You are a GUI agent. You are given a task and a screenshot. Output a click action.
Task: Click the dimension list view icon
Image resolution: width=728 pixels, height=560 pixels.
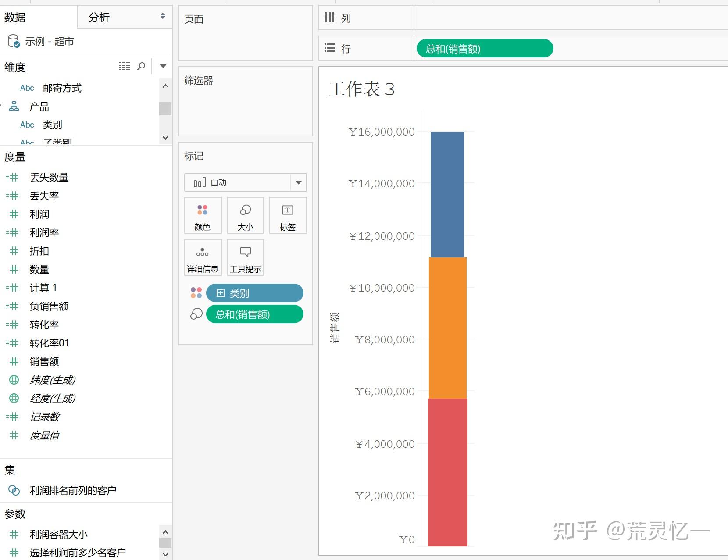click(125, 66)
